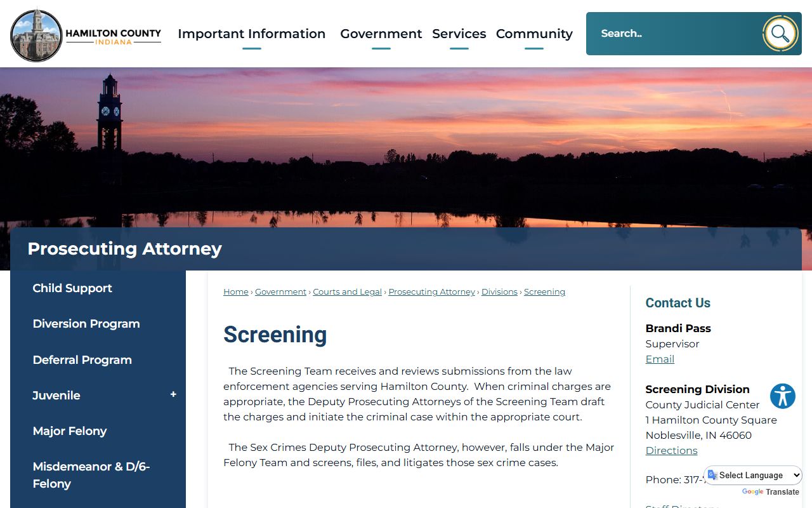Click the Divisions breadcrumb link

(500, 292)
